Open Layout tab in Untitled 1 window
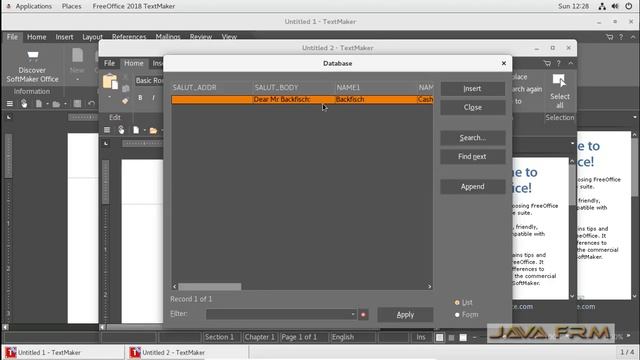This screenshot has width=640, height=360. coord(92,37)
